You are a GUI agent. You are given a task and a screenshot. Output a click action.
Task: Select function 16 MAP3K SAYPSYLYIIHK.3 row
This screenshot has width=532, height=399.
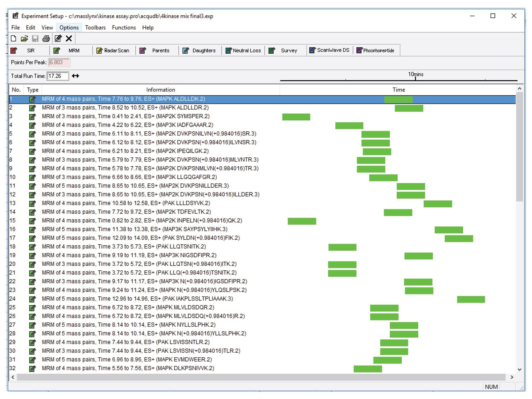(x=262, y=229)
